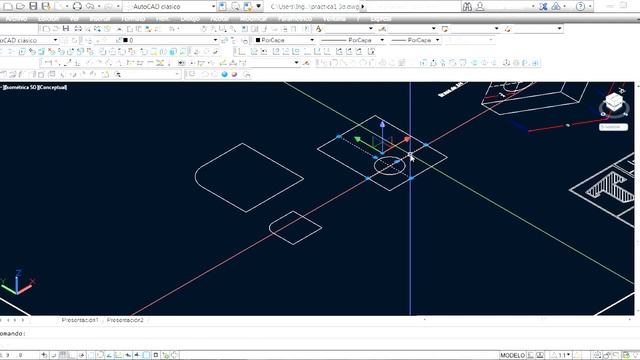This screenshot has width=640, height=360.
Task: Open the Dibujo menu
Action: point(190,19)
